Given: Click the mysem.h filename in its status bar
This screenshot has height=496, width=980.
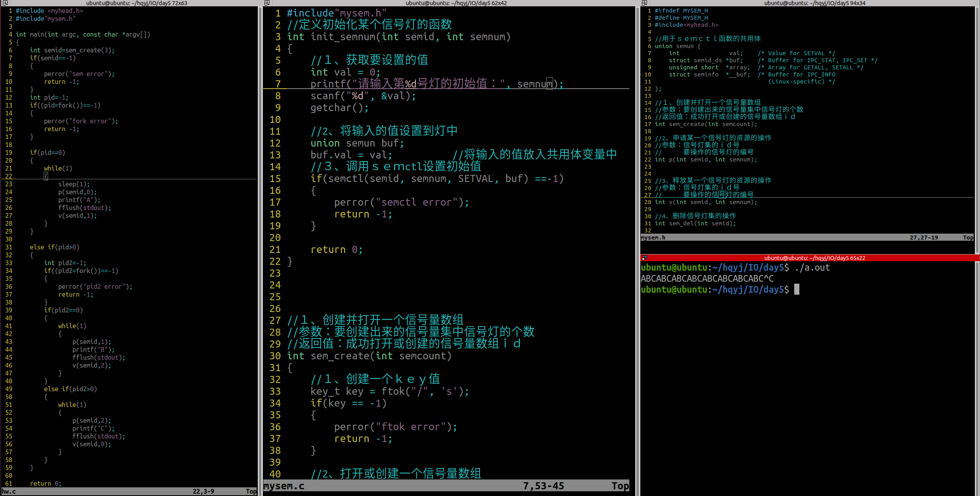Looking at the screenshot, I should click(x=653, y=237).
